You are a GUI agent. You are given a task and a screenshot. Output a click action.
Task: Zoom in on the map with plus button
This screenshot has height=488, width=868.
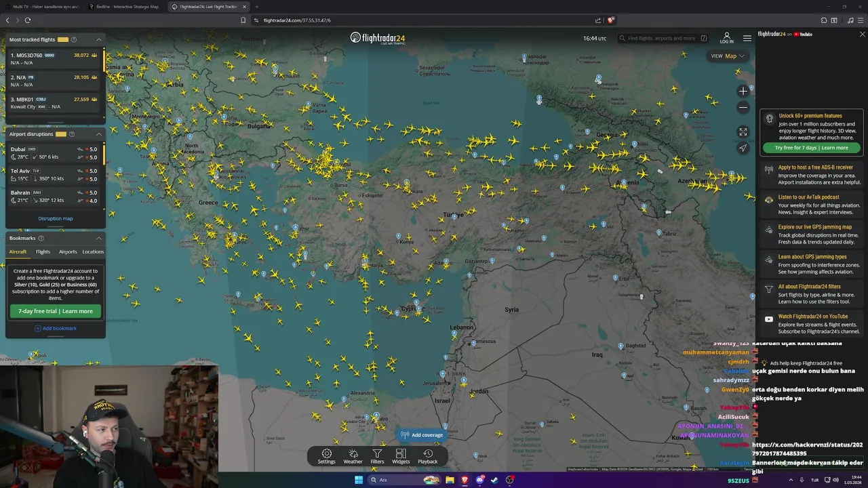coord(743,91)
